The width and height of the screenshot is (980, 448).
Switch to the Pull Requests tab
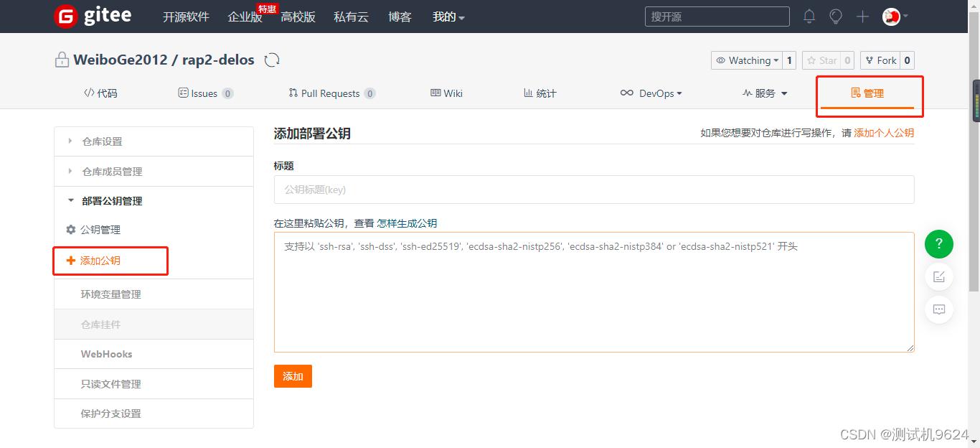tap(332, 93)
